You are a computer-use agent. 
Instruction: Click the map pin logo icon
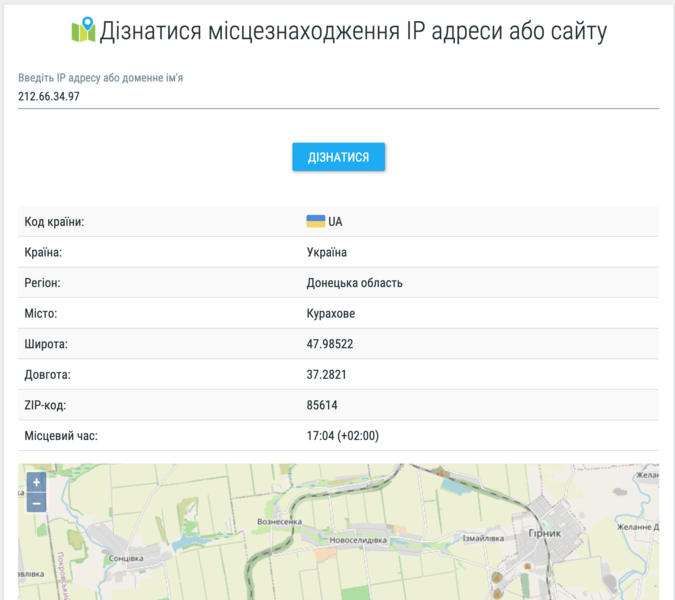click(83, 30)
